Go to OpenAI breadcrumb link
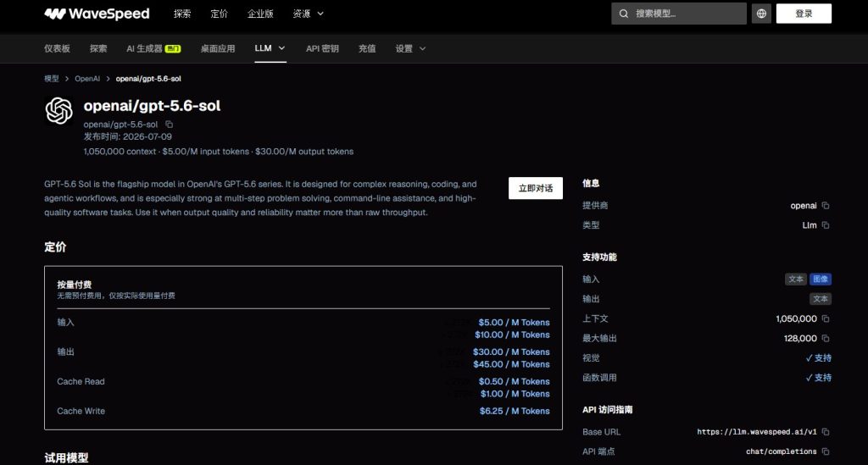 pos(87,79)
